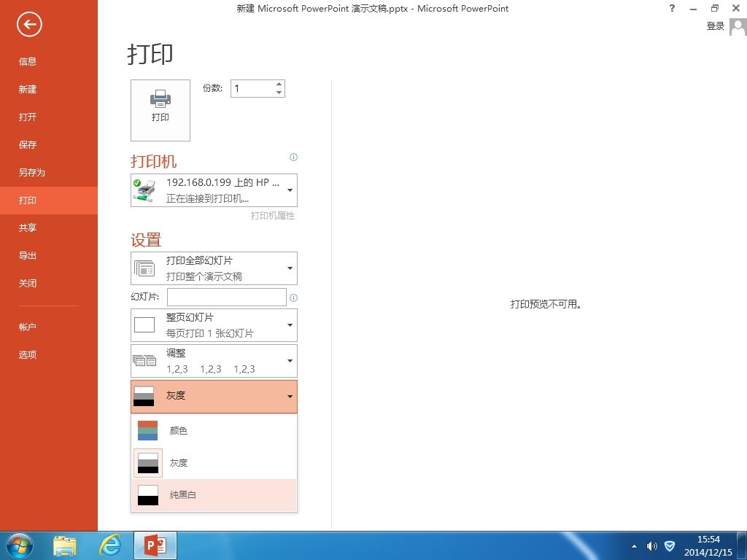Click Show desktop button at taskbar end
Viewport: 747px width, 560px height.
click(742, 545)
